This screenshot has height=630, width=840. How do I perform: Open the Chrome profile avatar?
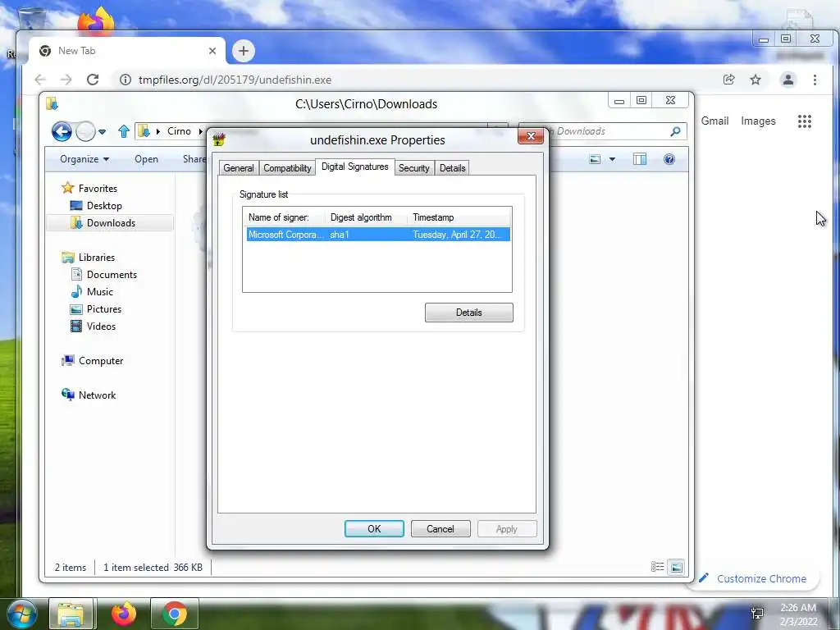click(x=788, y=80)
